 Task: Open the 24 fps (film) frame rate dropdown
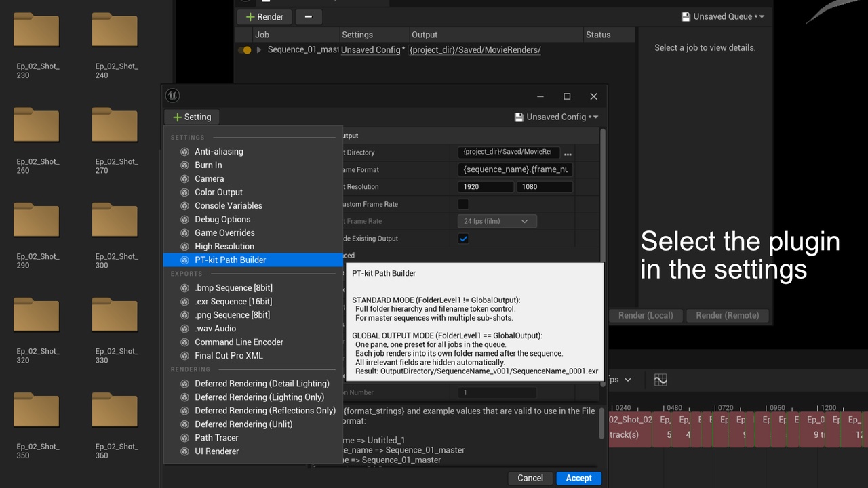[x=497, y=221]
